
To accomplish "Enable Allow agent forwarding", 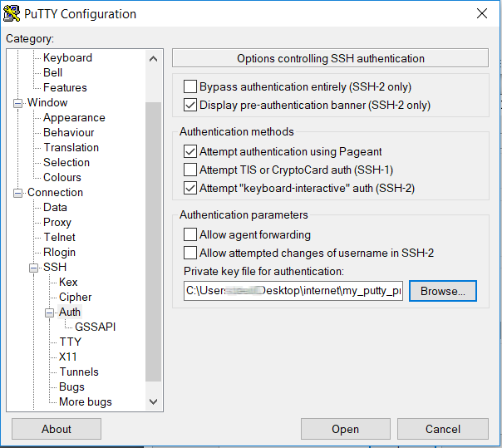I will point(190,234).
